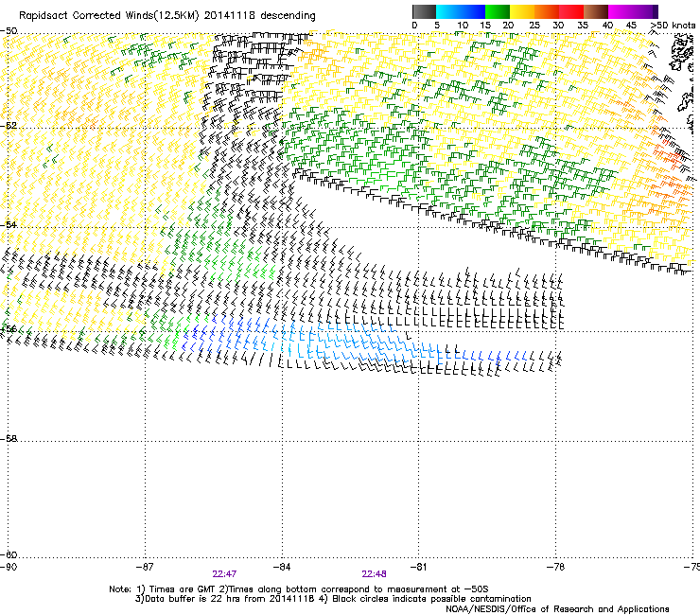Click the date '20141118 descending' in title
700x615 pixels.
point(260,16)
